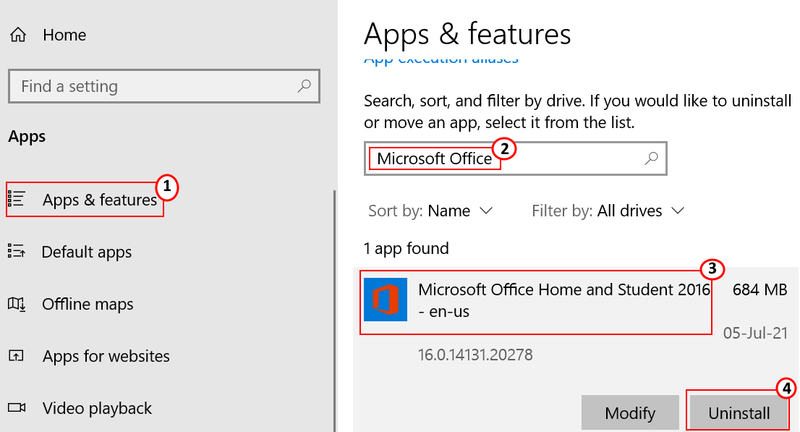
Task: Select Apps for websites in sidebar
Action: pos(106,356)
